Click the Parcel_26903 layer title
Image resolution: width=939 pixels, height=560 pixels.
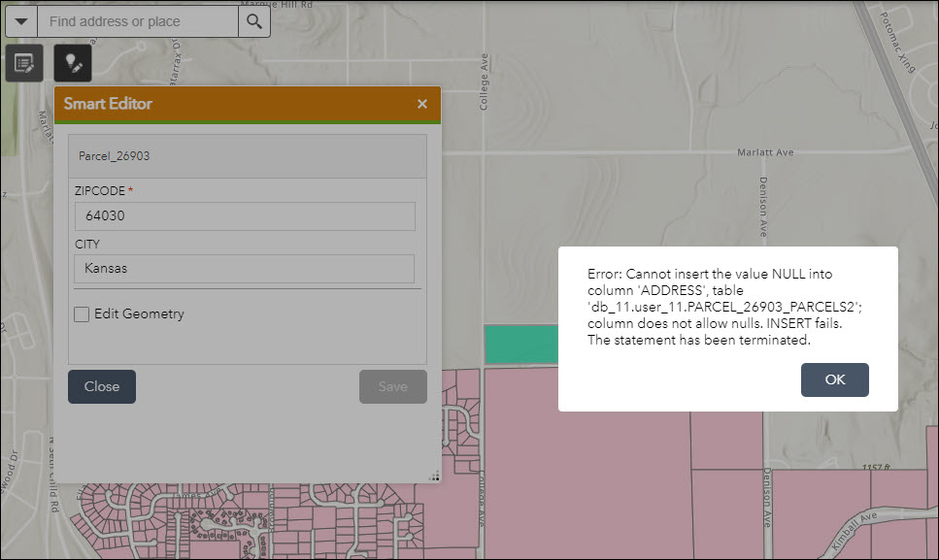(114, 156)
